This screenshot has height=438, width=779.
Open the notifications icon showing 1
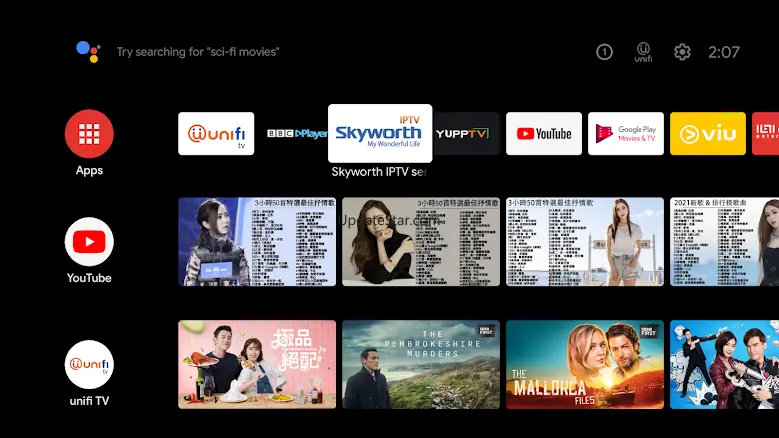604,52
